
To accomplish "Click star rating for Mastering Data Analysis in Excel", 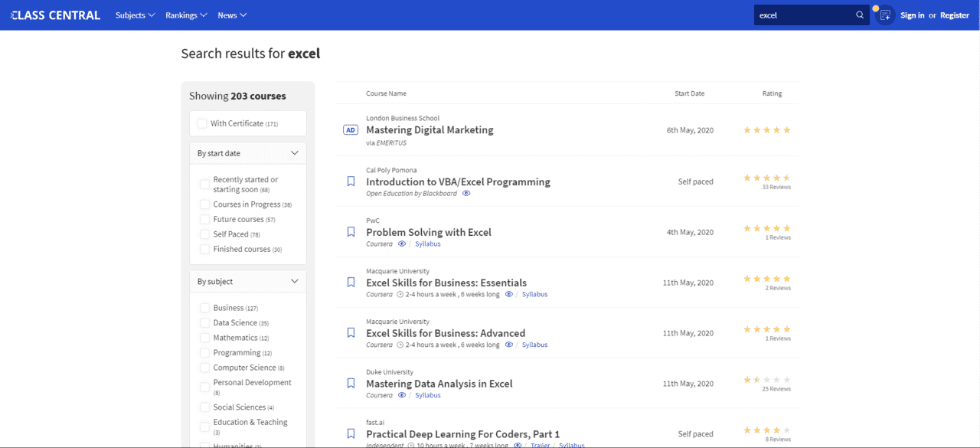I will click(x=767, y=380).
